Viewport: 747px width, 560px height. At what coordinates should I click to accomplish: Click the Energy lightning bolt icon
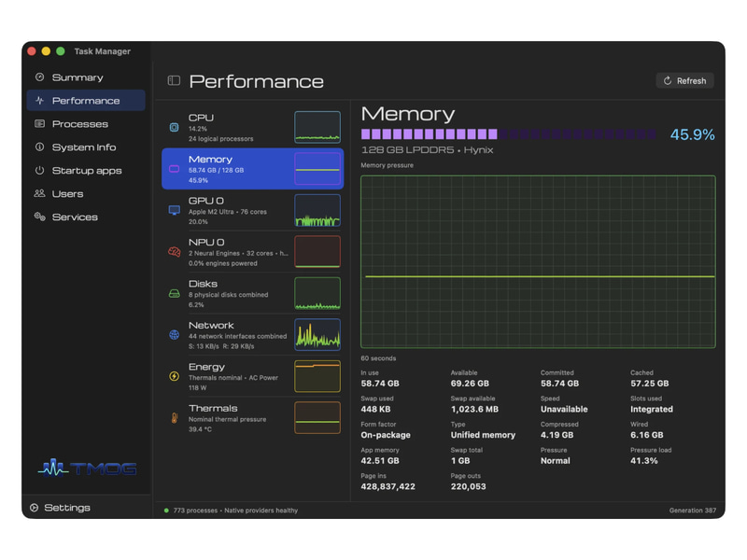tap(175, 376)
